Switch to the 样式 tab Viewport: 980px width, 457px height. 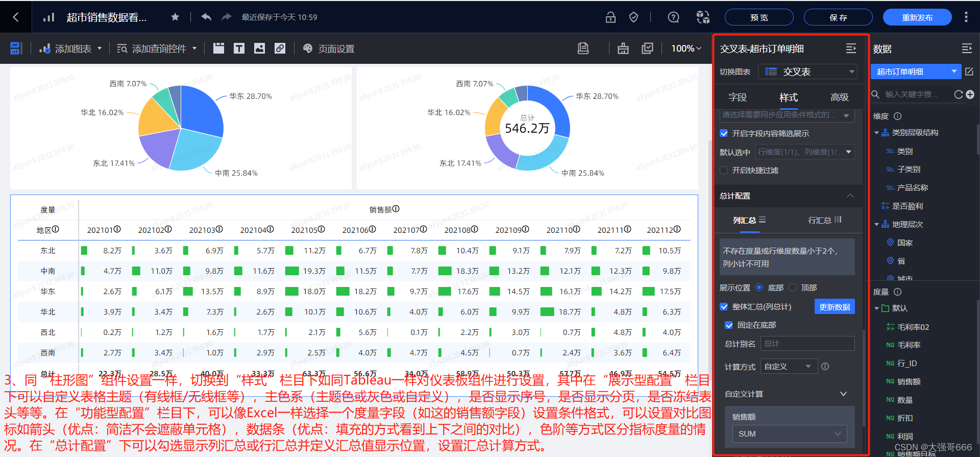click(x=789, y=97)
